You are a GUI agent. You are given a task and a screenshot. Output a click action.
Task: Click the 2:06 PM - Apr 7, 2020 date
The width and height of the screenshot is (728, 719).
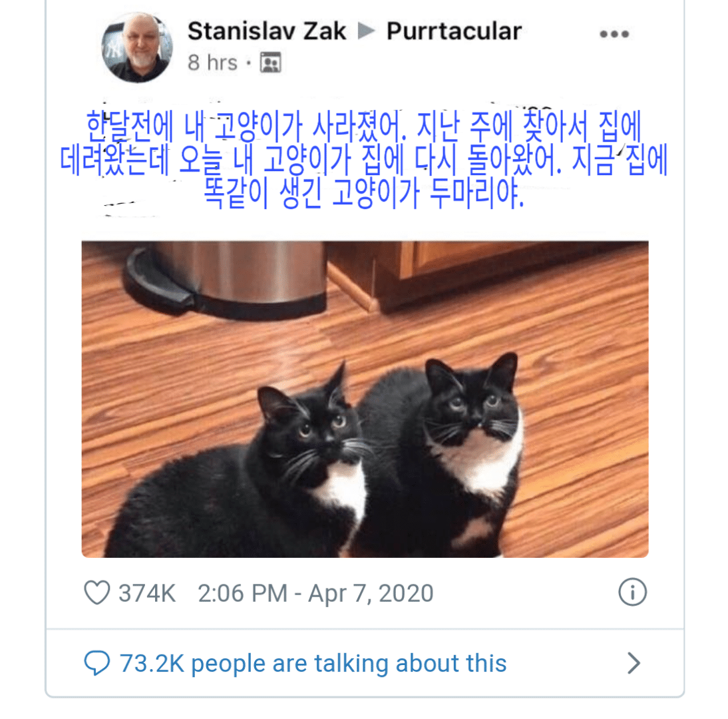(x=315, y=593)
